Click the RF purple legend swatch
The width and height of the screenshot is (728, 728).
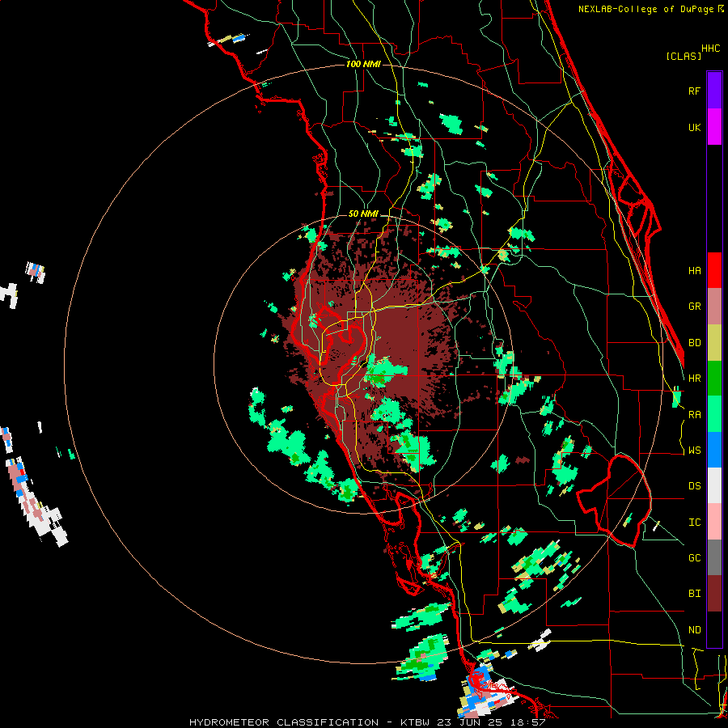714,91
